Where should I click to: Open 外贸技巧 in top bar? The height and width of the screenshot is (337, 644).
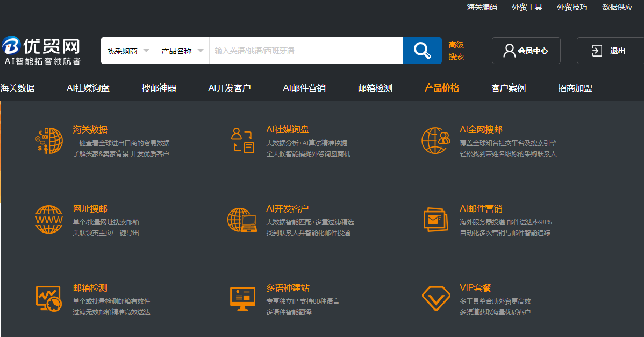click(572, 7)
